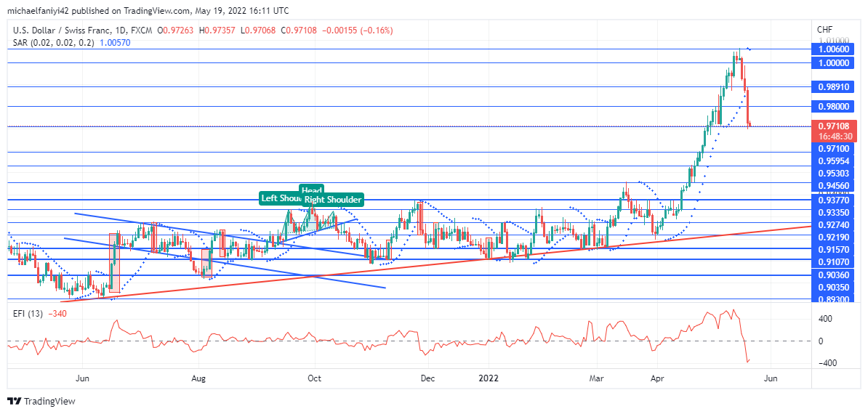868x414 pixels.
Task: Select the 1.00000 price level label
Action: click(x=833, y=63)
